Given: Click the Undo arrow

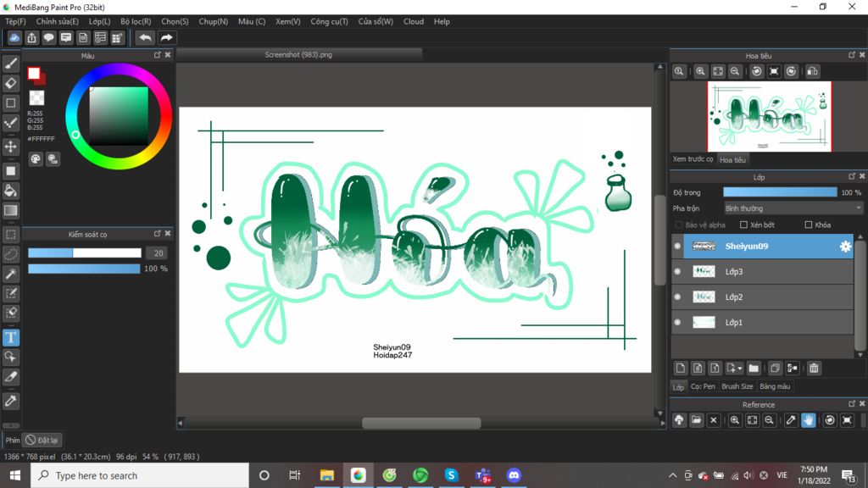Looking at the screenshot, I should click(145, 37).
